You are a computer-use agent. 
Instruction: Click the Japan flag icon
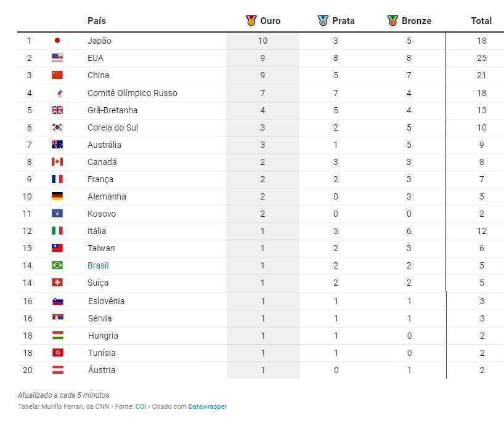pyautogui.click(x=57, y=41)
